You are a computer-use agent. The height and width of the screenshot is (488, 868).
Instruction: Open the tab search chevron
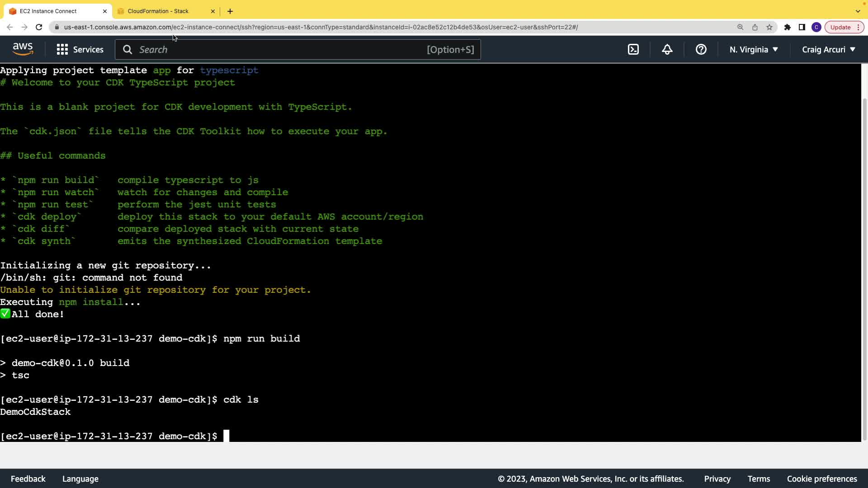coord(858,11)
